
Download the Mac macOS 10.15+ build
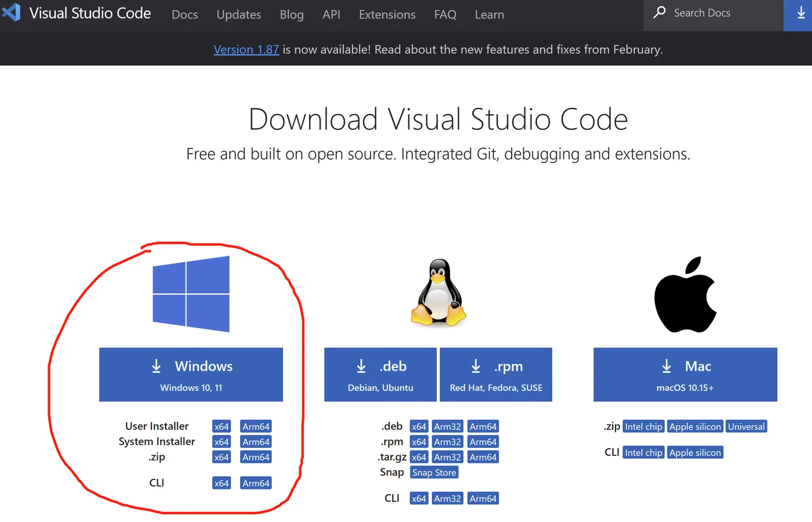point(685,375)
